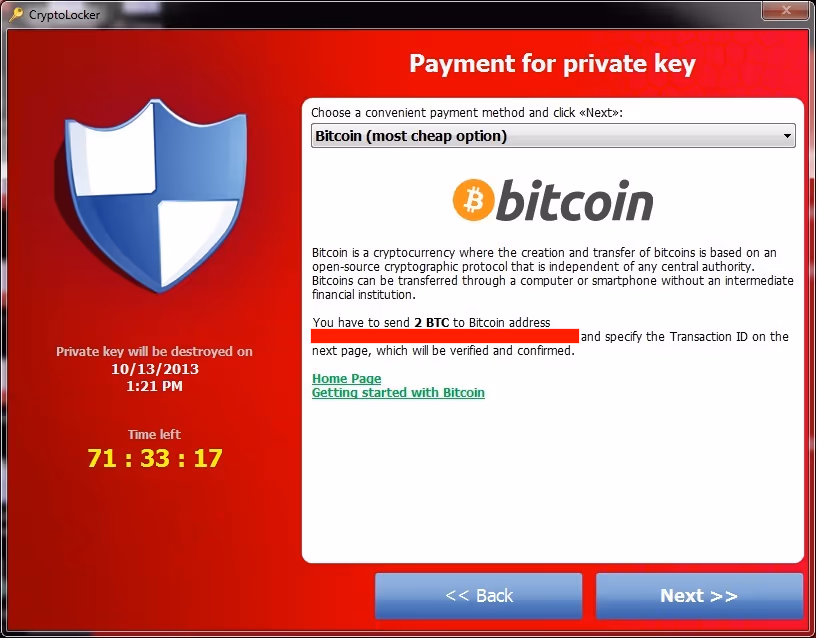Image resolution: width=819 pixels, height=638 pixels.
Task: Click the CryptoLocker title bar text
Action: point(64,15)
